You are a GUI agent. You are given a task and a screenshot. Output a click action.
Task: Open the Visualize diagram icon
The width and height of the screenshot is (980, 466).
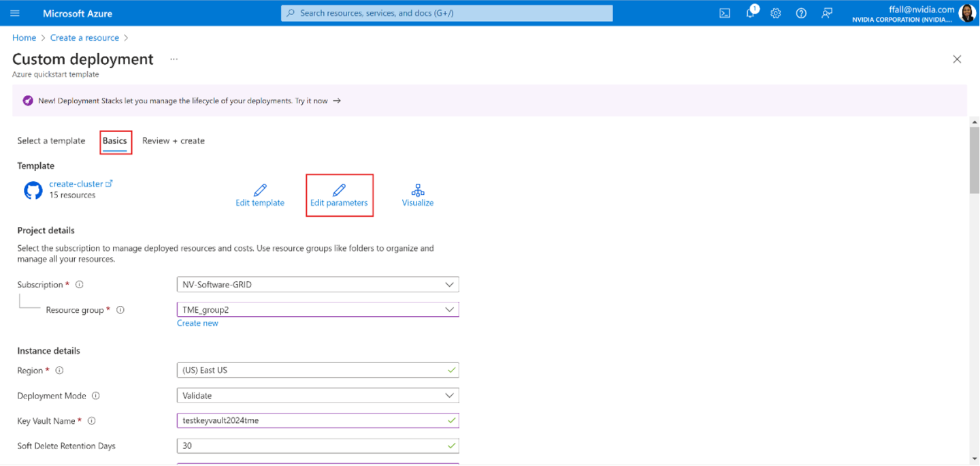point(418,190)
